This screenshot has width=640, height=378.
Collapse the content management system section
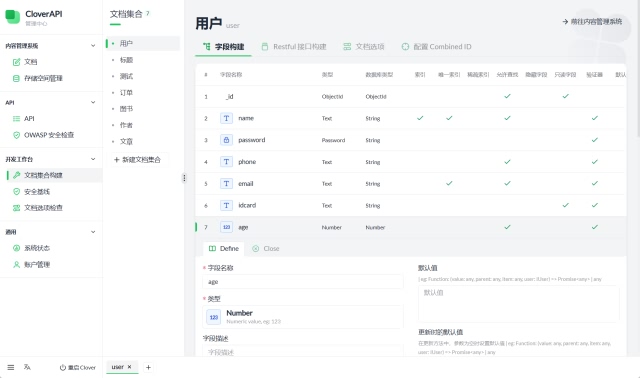93,46
